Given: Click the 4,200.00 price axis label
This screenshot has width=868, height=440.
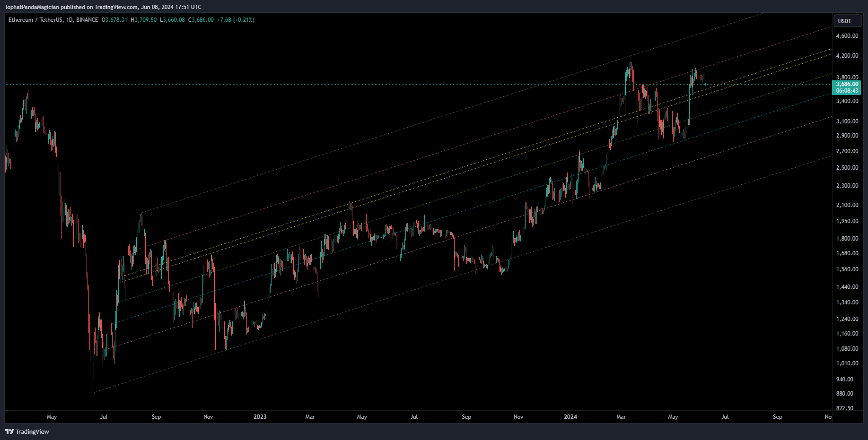Looking at the screenshot, I should tap(847, 56).
